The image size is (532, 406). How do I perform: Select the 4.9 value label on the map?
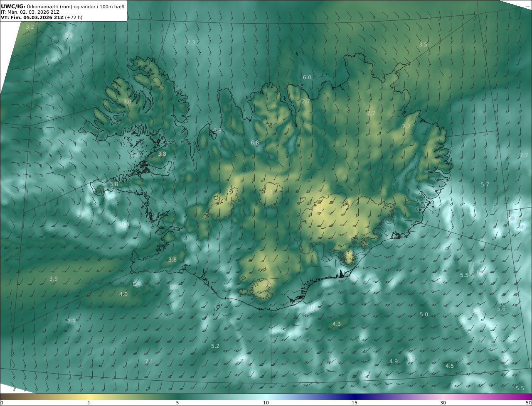pos(394,362)
